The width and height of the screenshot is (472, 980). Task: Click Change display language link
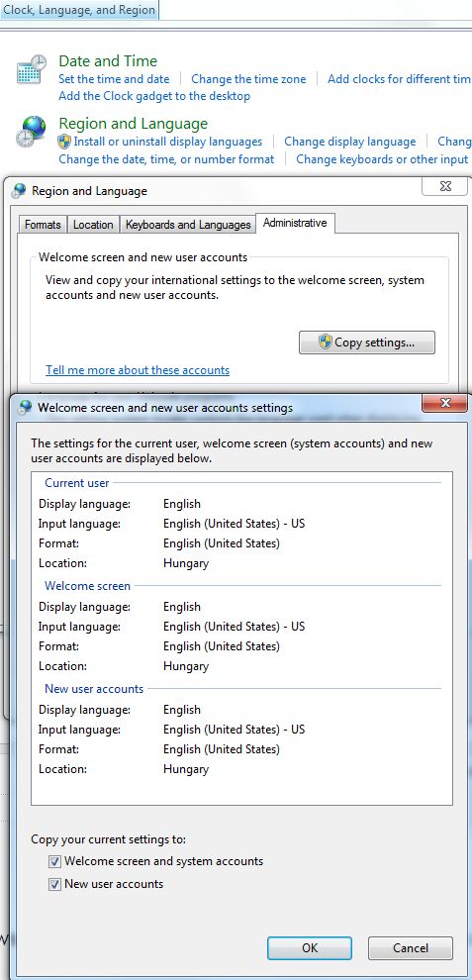pos(350,142)
